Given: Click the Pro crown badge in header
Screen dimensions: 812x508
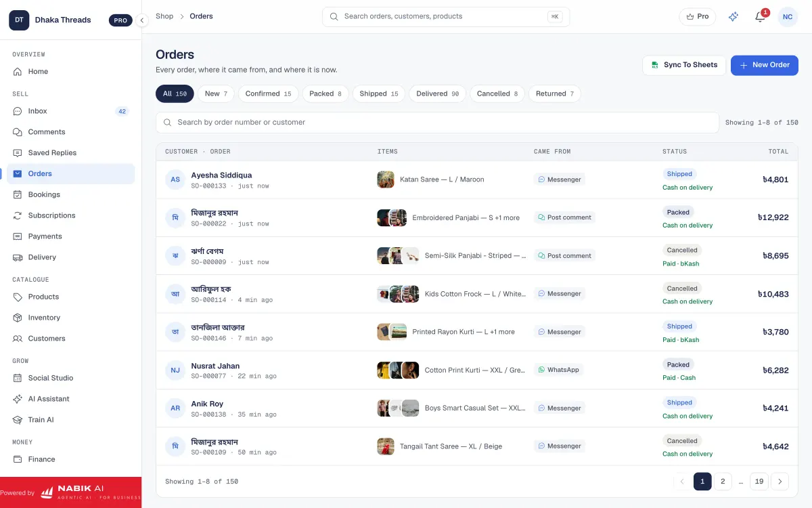Looking at the screenshot, I should [698, 17].
